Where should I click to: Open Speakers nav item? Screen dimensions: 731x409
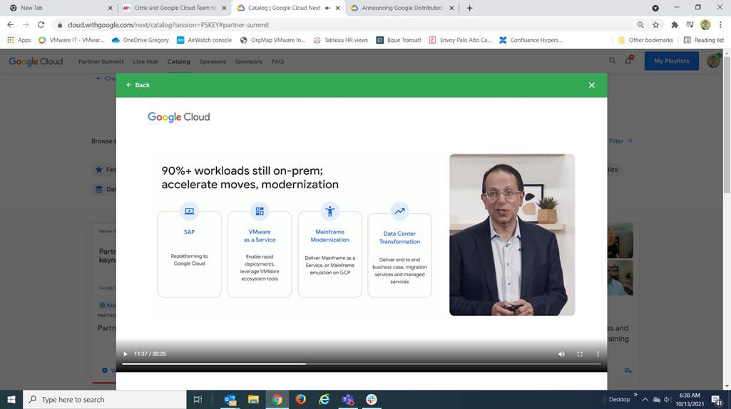[213, 62]
